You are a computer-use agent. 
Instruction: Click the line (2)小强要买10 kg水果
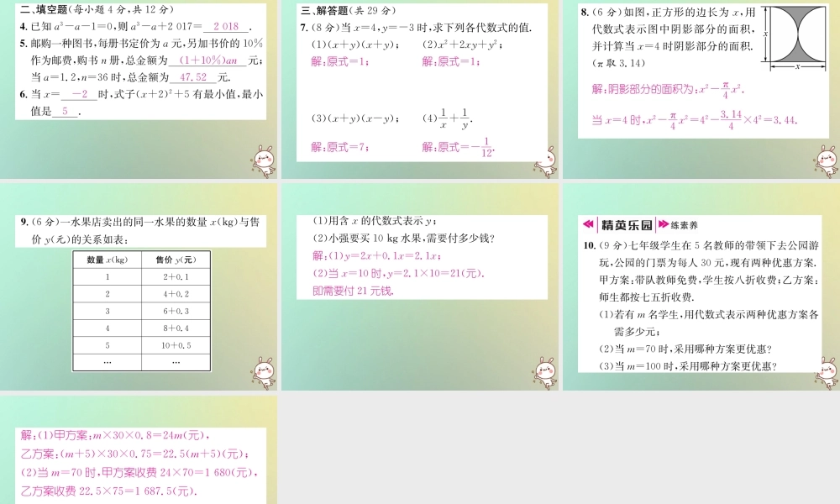(x=403, y=239)
